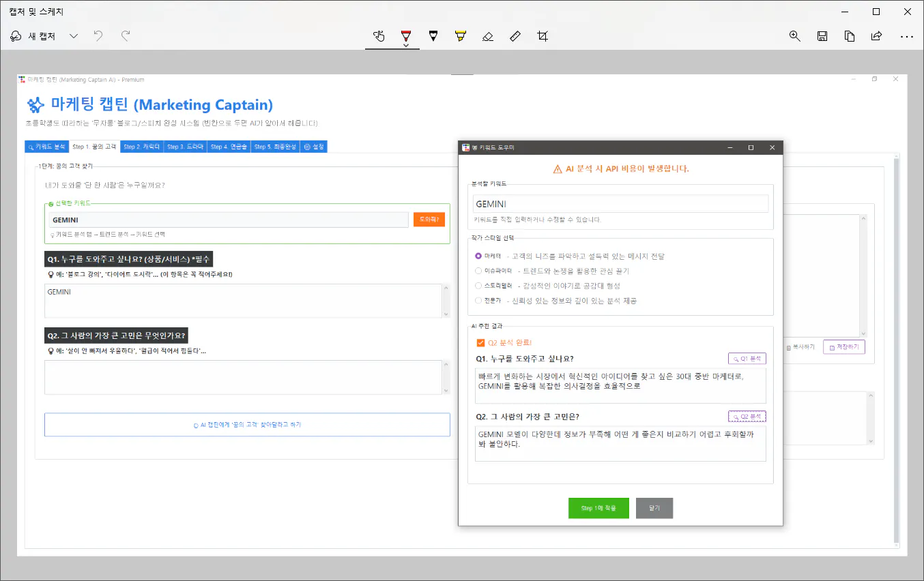Switch to the 키워드 분석 tab
924x581 pixels.
coord(47,147)
